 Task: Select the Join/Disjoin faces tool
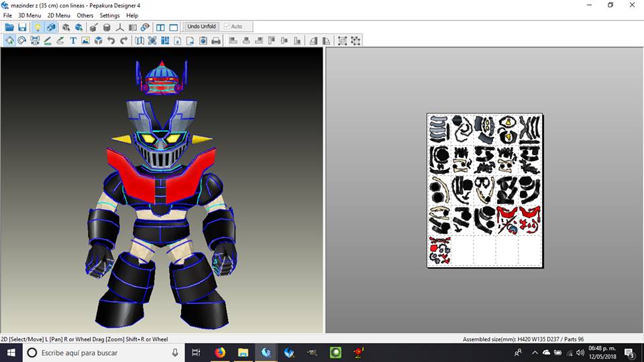point(35,40)
